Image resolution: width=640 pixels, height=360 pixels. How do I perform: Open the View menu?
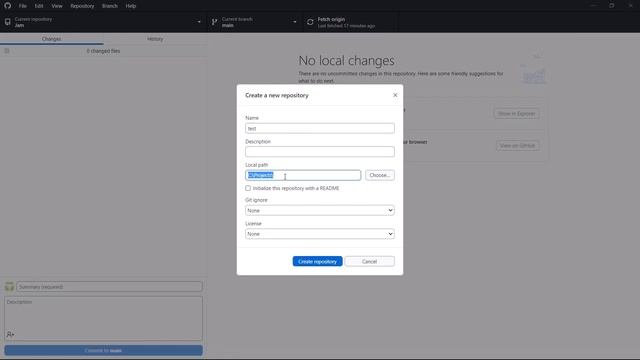point(57,6)
